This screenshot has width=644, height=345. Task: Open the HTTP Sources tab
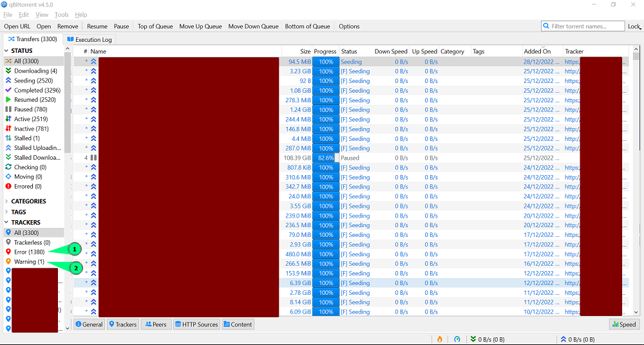click(196, 324)
